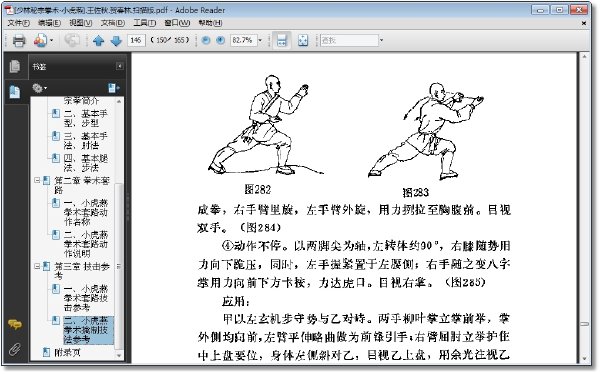Click the zoom field showing 82.7%

243,40
